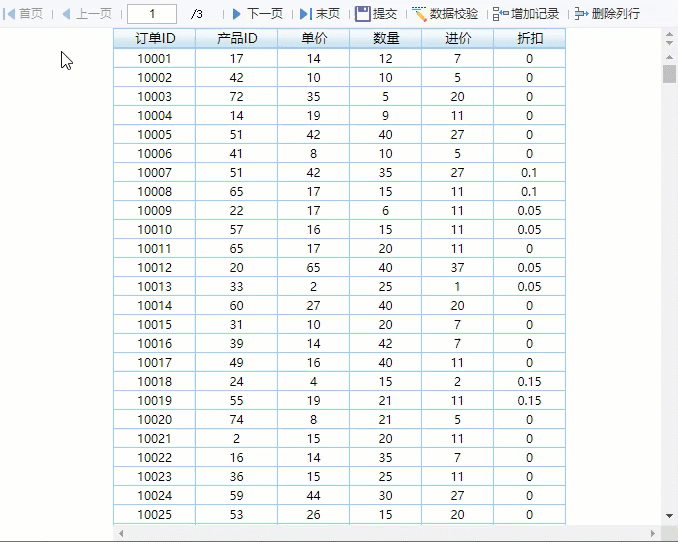Click the first page (首页) icon
678x542 pixels.
tap(9, 14)
